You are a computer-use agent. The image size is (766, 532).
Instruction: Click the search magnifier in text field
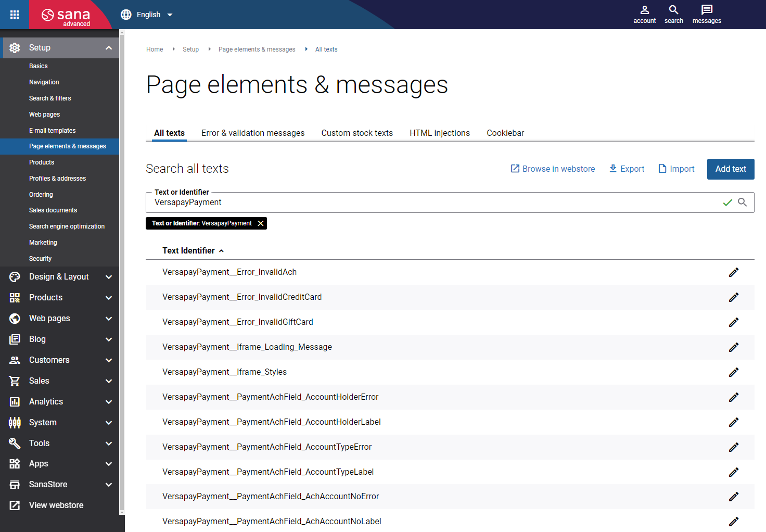tap(743, 202)
